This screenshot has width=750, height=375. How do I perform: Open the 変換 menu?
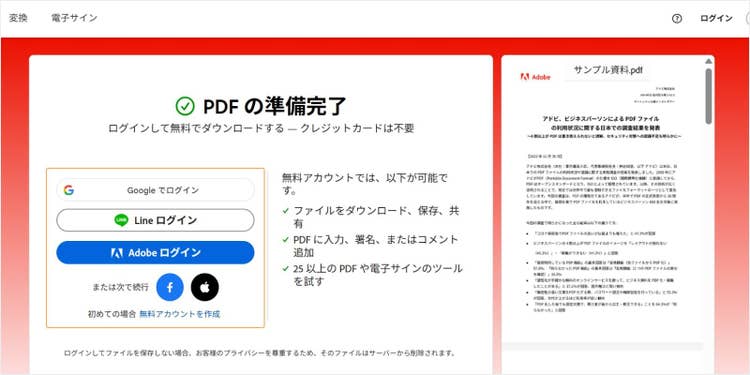[x=18, y=18]
